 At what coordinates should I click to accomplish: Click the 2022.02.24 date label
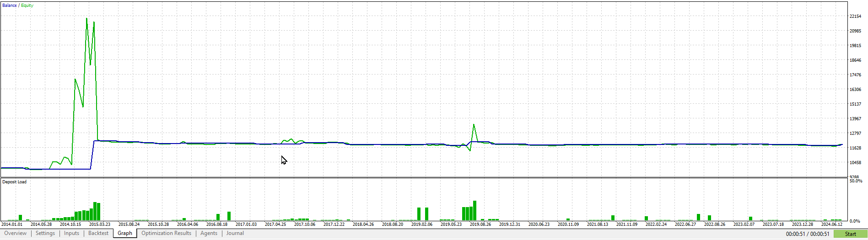pyautogui.click(x=656, y=224)
